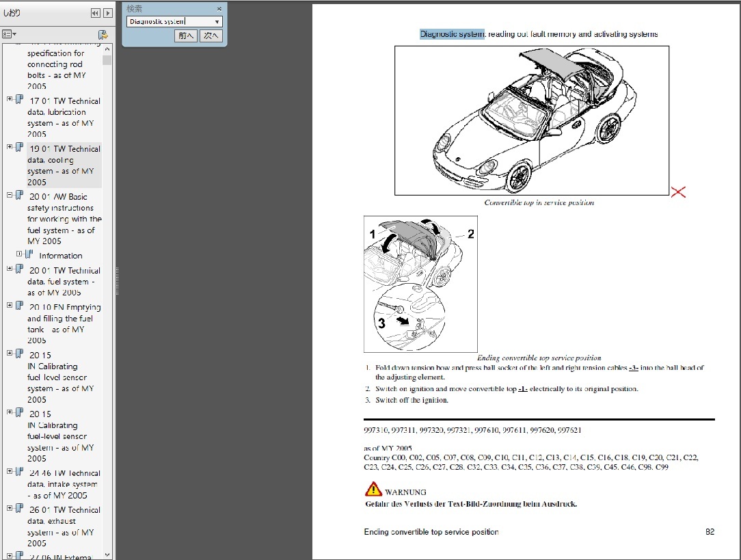This screenshot has height=560, width=741.
Task: Click bookmark icon beside '20 10 EN Emptying'
Action: [x=19, y=306]
